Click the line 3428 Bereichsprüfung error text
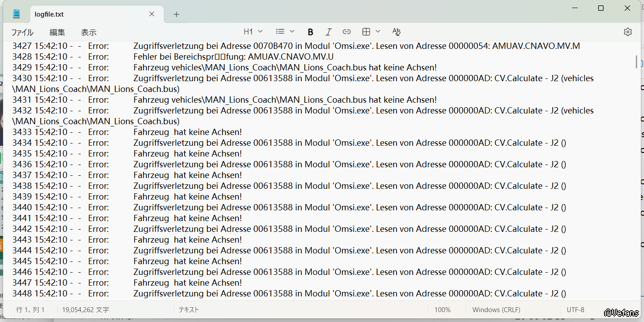This screenshot has width=644, height=322. 234,57
